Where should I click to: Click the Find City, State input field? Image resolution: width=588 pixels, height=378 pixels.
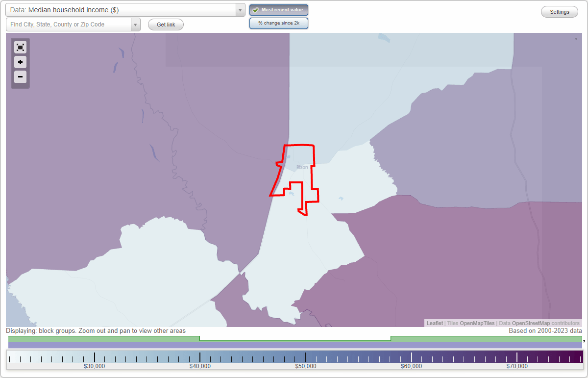coord(69,24)
